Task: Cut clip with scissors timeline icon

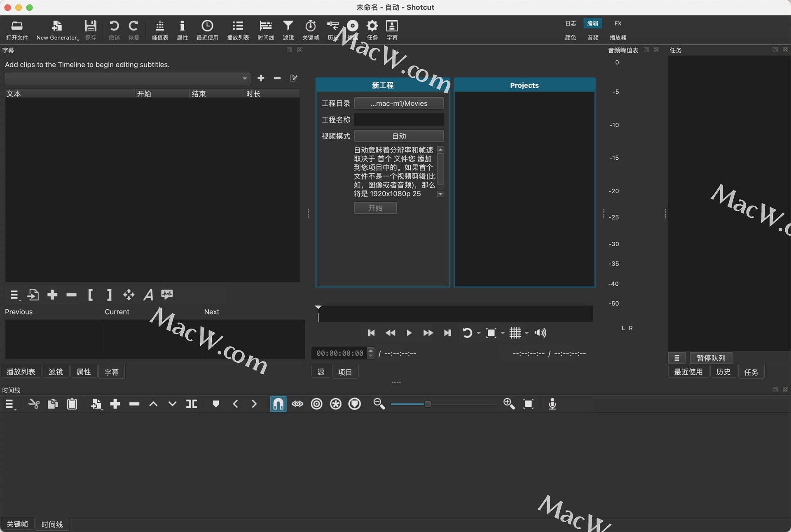Action: [34, 404]
